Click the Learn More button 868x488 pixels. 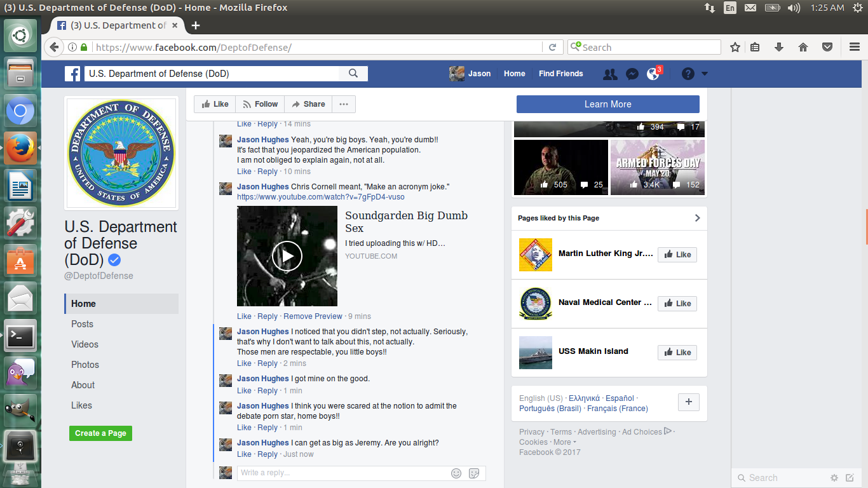(x=608, y=104)
